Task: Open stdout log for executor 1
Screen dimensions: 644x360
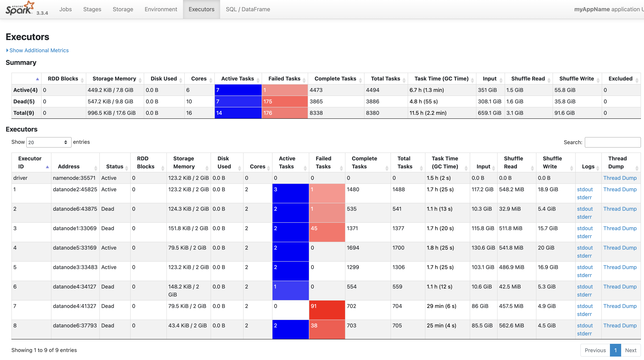Action: (x=585, y=189)
